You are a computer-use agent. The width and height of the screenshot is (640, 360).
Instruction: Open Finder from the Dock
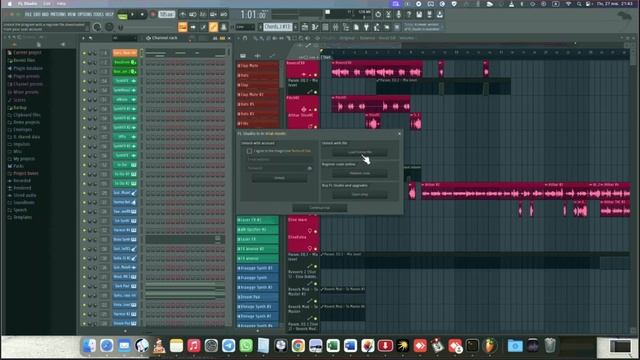point(89,346)
